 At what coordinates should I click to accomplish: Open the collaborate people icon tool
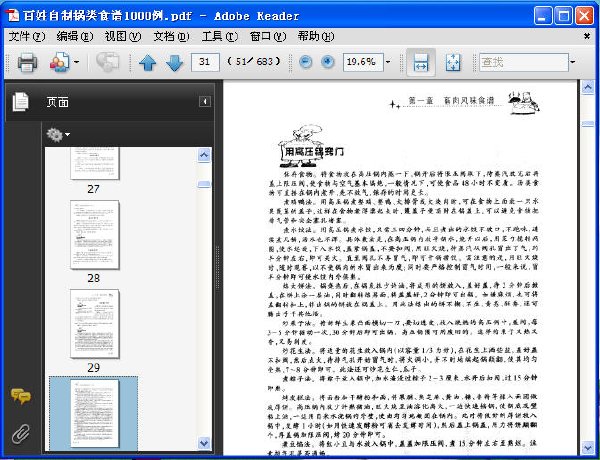pyautogui.click(x=59, y=62)
